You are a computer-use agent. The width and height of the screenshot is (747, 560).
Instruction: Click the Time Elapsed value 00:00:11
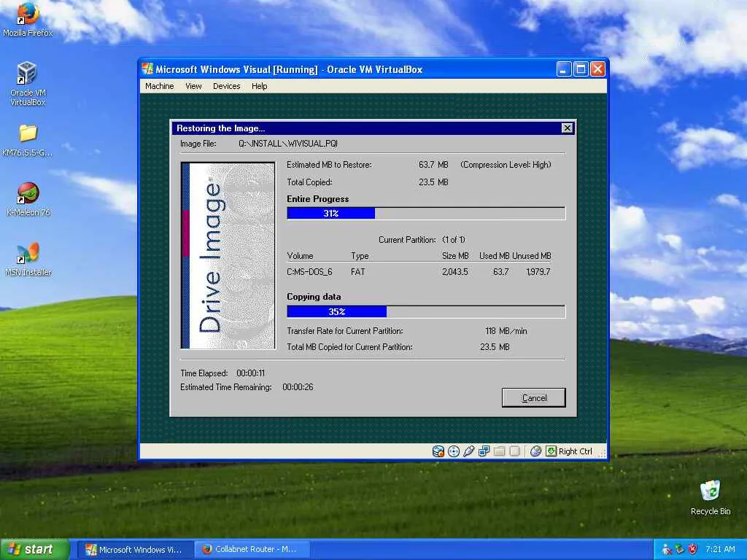click(251, 373)
